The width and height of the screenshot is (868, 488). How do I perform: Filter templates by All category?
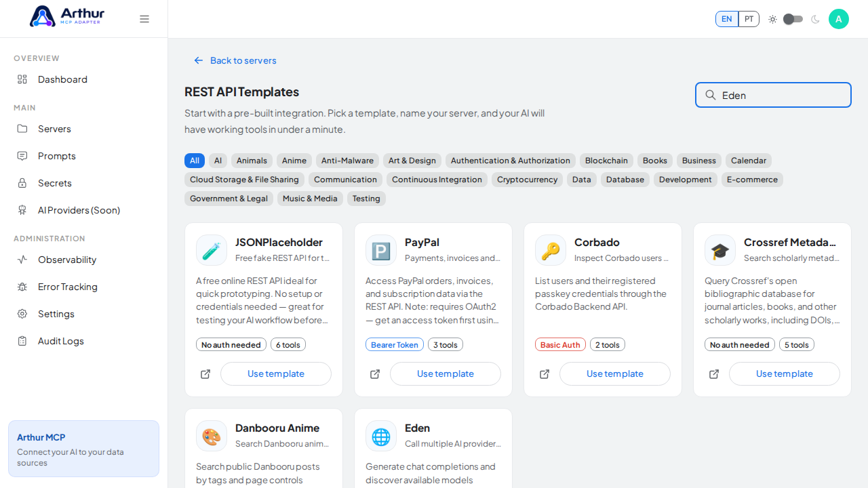195,161
